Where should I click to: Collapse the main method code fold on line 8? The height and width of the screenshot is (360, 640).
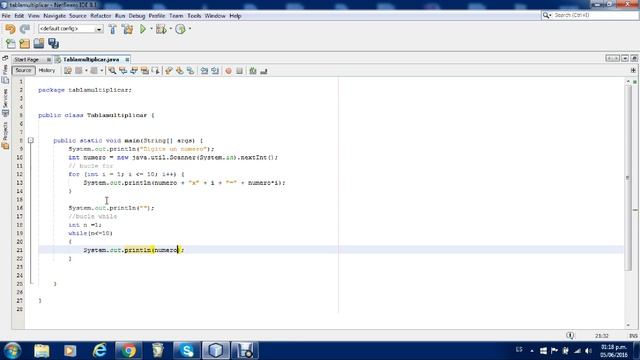(31, 140)
